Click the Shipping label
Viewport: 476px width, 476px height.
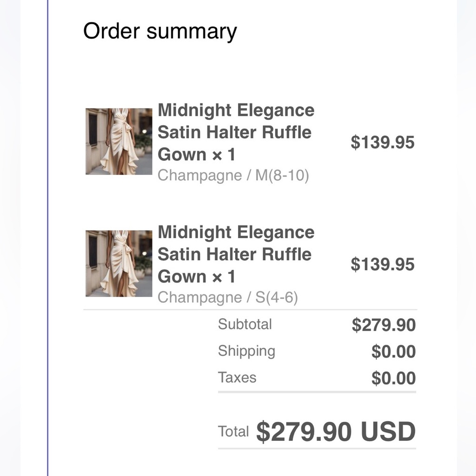247,351
